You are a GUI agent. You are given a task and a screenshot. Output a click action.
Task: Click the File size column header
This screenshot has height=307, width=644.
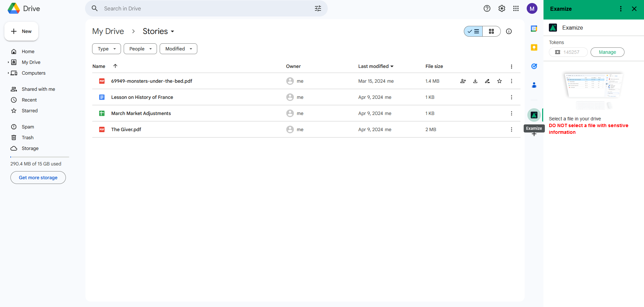pyautogui.click(x=434, y=66)
